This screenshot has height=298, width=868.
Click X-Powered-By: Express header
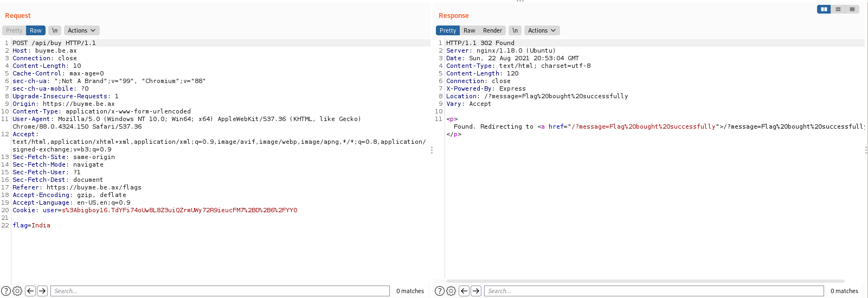point(486,88)
